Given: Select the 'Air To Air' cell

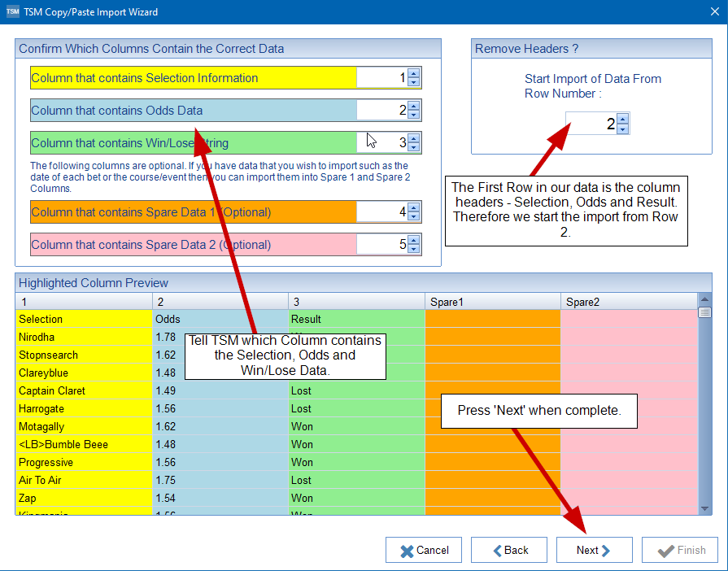Looking at the screenshot, I should click(x=84, y=480).
